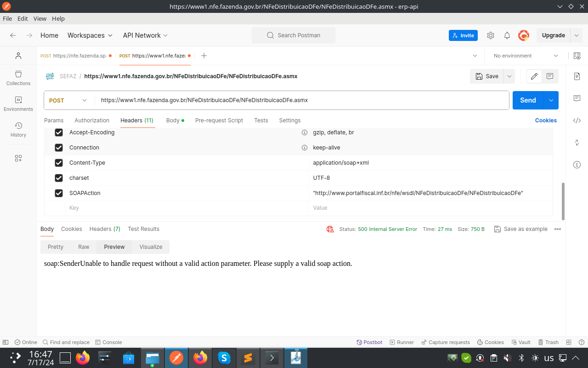The width and height of the screenshot is (588, 368).
Task: Switch to the Authorization tab
Action: click(x=92, y=121)
